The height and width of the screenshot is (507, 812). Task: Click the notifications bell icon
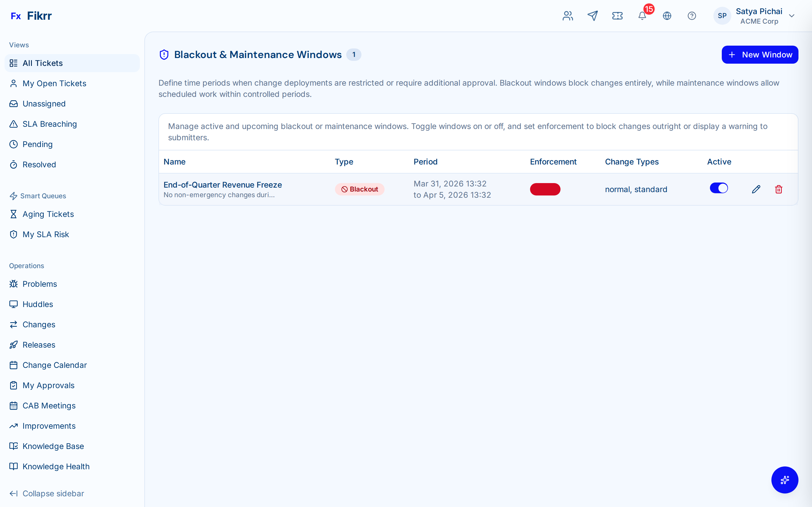point(642,16)
